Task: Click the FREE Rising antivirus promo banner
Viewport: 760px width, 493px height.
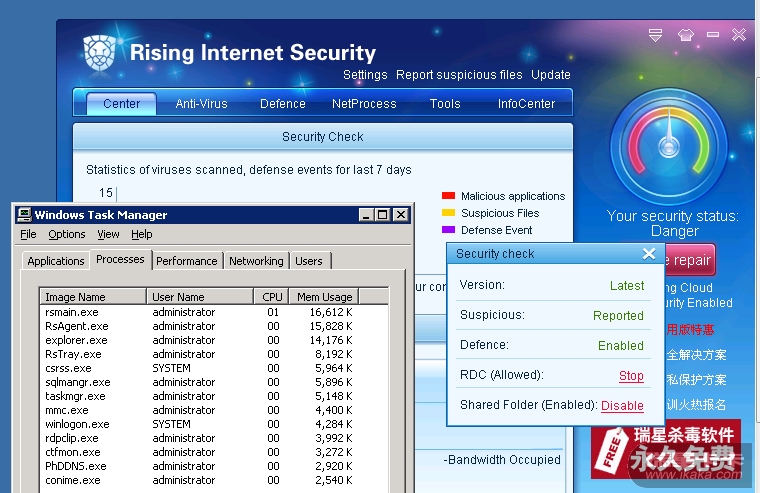Action: click(x=666, y=449)
